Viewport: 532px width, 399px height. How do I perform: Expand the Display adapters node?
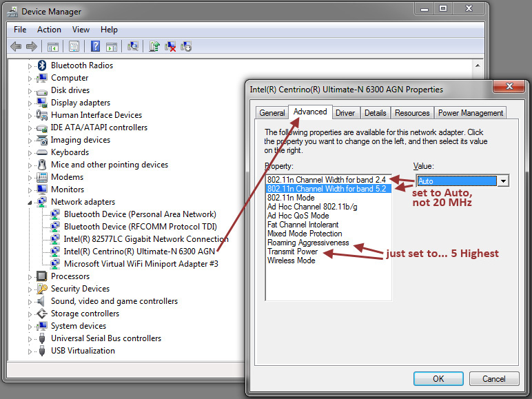click(30, 103)
